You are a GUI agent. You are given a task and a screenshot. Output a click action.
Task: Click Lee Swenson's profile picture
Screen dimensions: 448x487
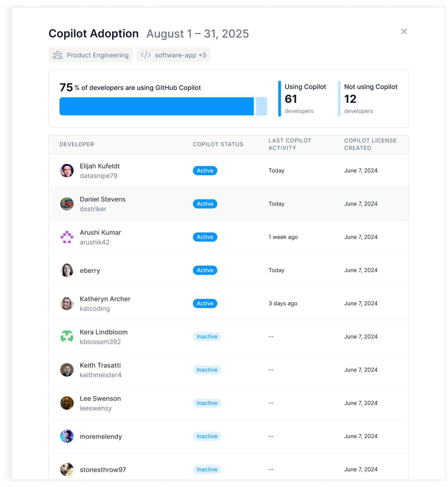pyautogui.click(x=67, y=403)
